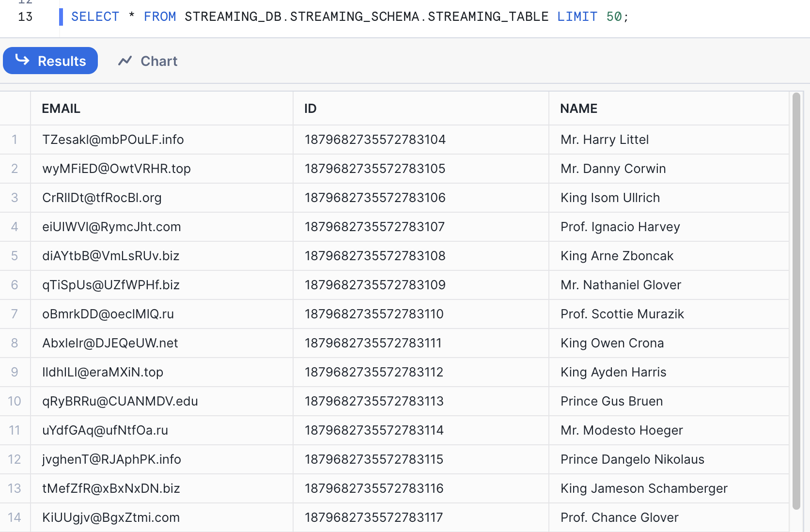The image size is (810, 532).
Task: Place cursor on LIMIT keyword in query
Action: click(577, 17)
